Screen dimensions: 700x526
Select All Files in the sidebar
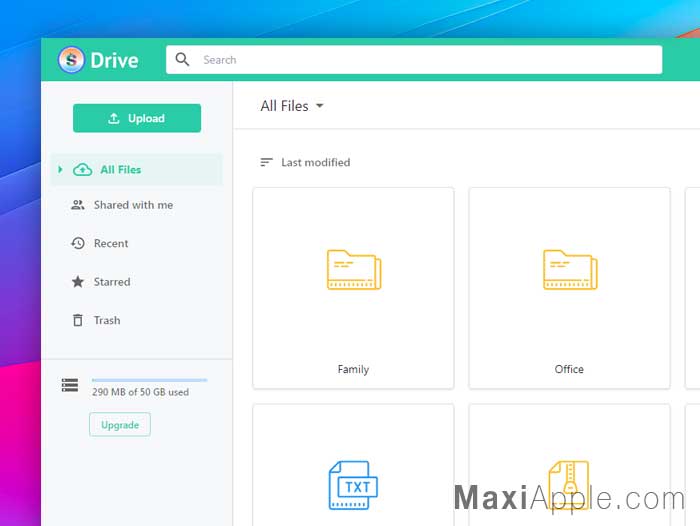(x=137, y=169)
